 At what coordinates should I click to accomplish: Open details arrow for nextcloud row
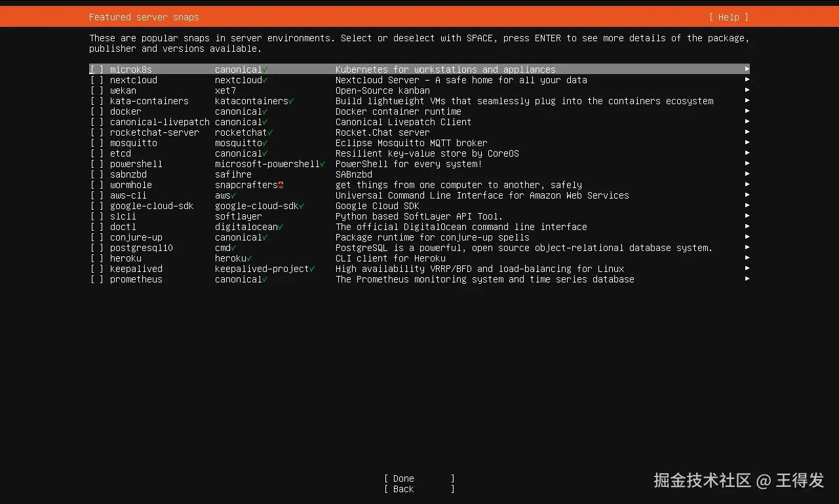click(x=747, y=79)
